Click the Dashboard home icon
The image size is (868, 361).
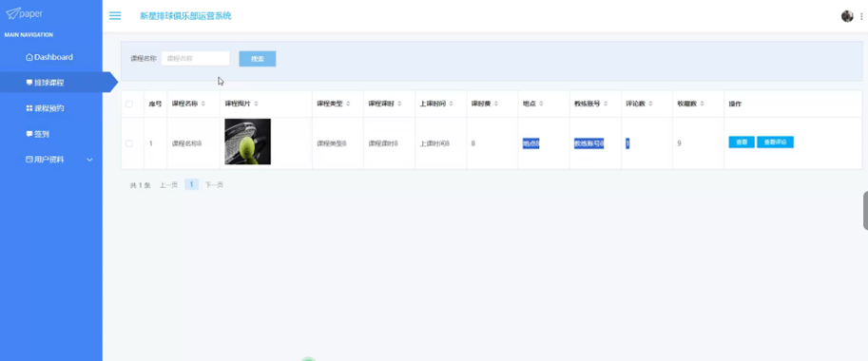tap(29, 57)
